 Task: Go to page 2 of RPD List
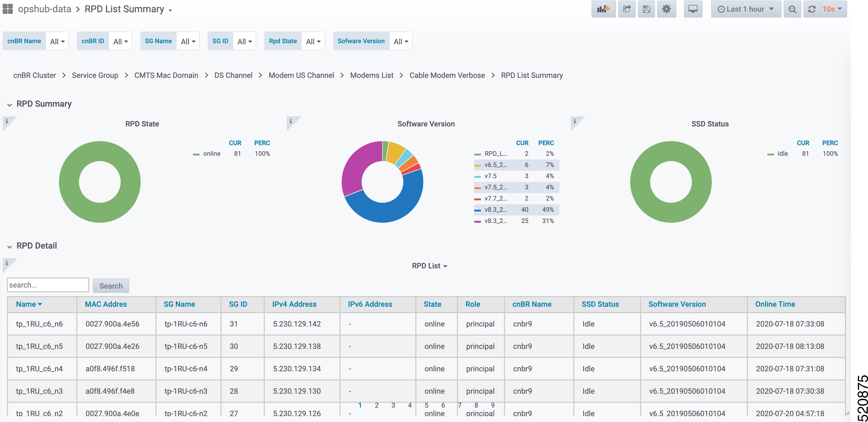376,405
